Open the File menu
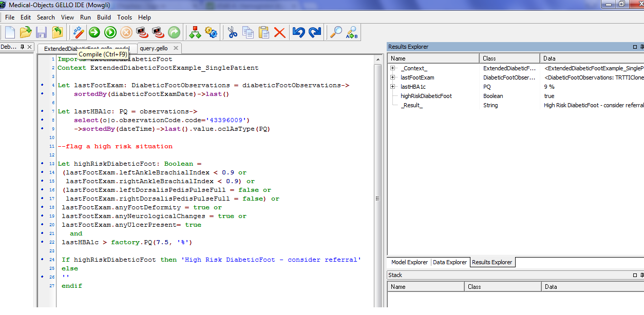The width and height of the screenshot is (644, 315). point(10,17)
